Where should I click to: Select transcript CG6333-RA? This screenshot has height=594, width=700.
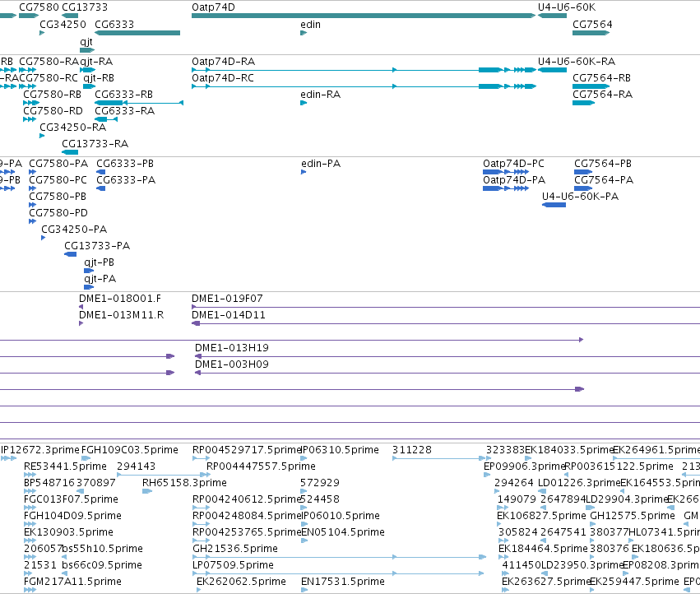tap(106, 119)
